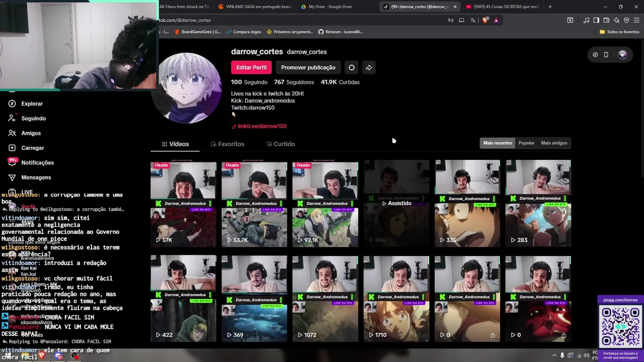This screenshot has width=644, height=362.
Task: Switch to the Curtido tab
Action: pyautogui.click(x=281, y=144)
